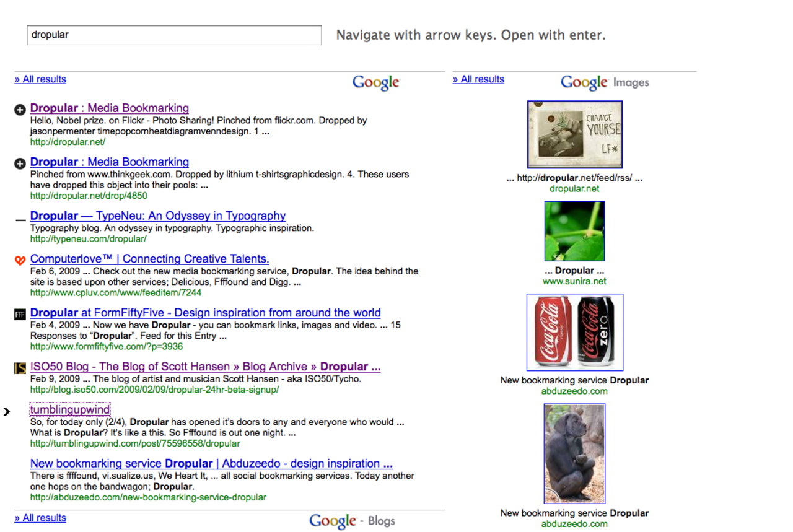Click the Google Images logo

point(604,82)
